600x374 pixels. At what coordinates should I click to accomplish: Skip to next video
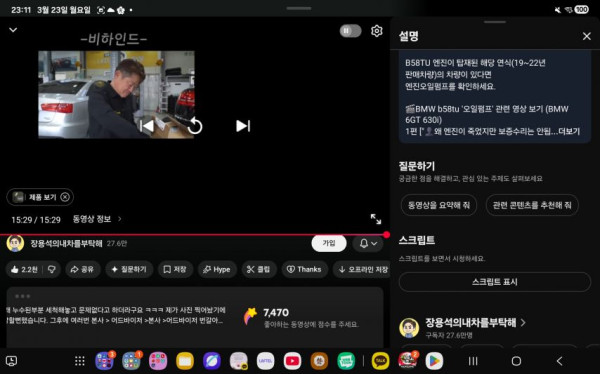coord(243,126)
